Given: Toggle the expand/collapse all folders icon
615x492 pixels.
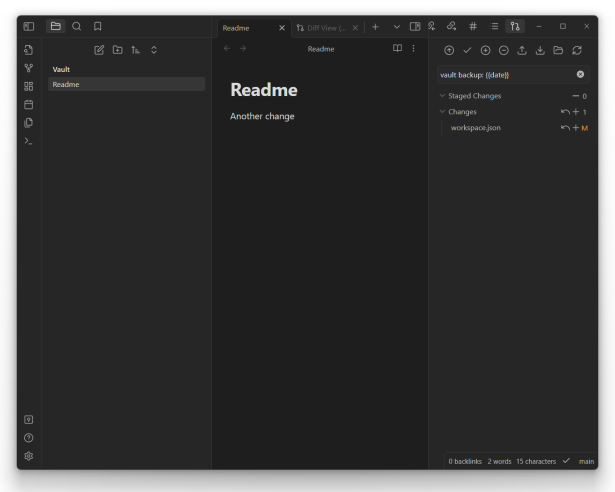Looking at the screenshot, I should [x=154, y=50].
